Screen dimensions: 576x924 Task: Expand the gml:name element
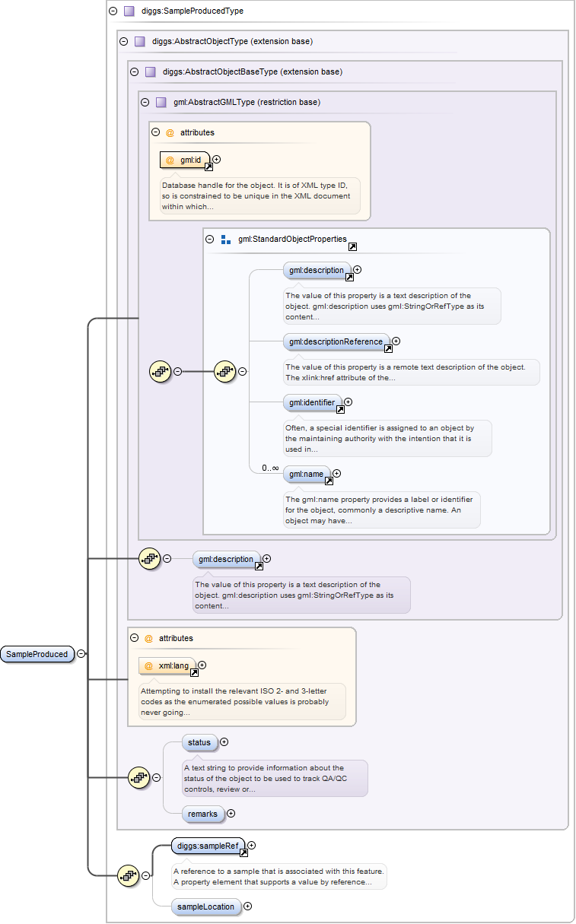(336, 474)
